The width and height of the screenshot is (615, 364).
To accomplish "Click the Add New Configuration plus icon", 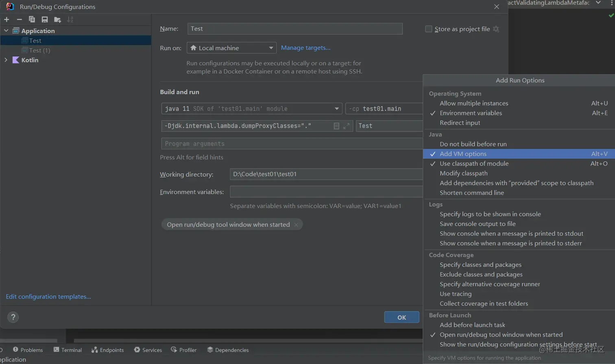I will [7, 19].
